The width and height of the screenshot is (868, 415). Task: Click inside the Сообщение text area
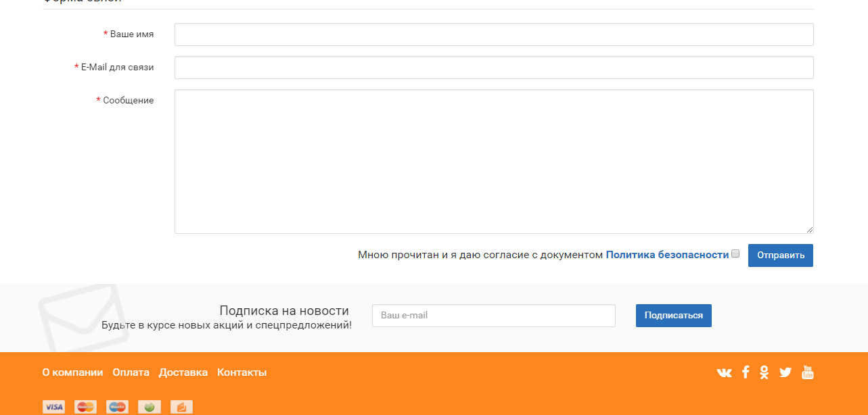click(494, 162)
